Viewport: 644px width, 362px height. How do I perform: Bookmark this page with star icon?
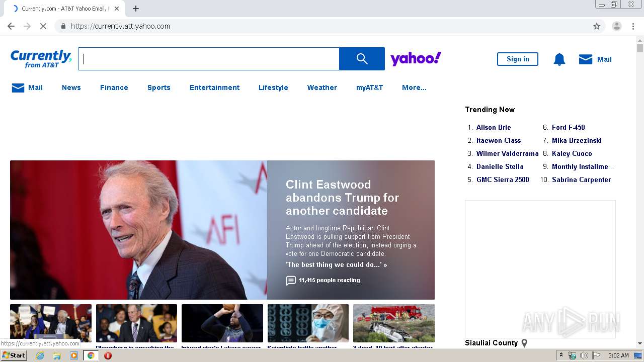click(597, 26)
